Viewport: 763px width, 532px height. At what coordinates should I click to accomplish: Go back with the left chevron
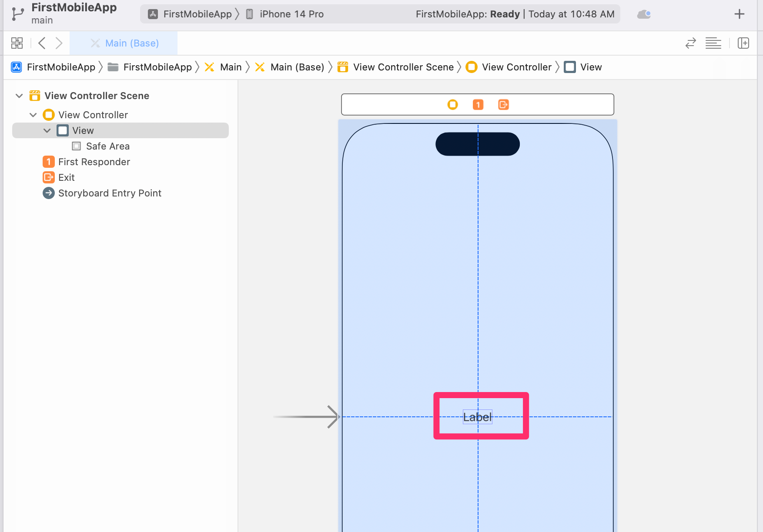click(x=42, y=43)
